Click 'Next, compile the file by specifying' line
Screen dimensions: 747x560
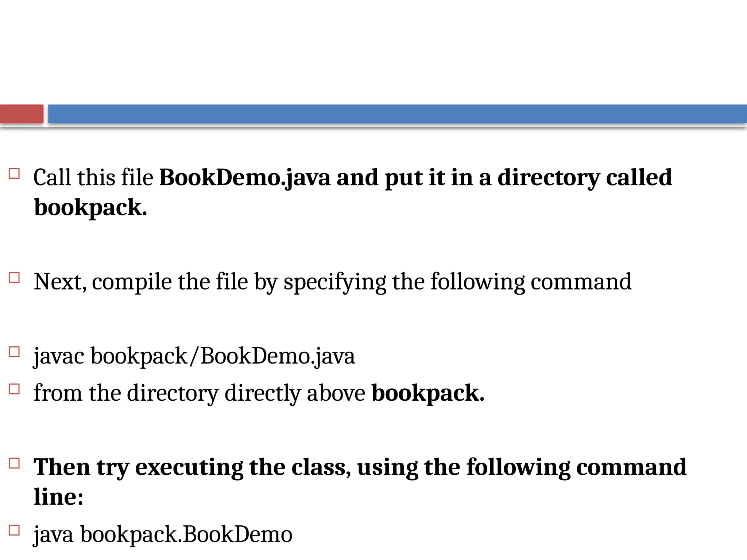click(332, 283)
